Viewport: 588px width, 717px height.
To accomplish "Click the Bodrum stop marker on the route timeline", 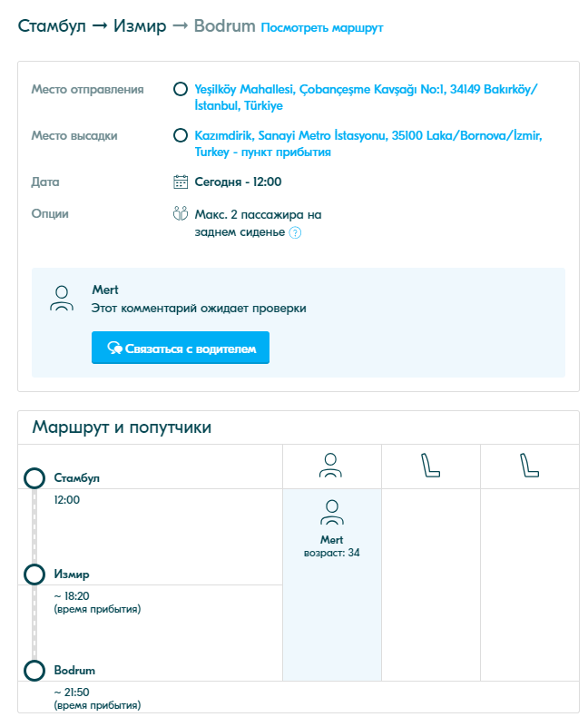I will click(x=34, y=671).
